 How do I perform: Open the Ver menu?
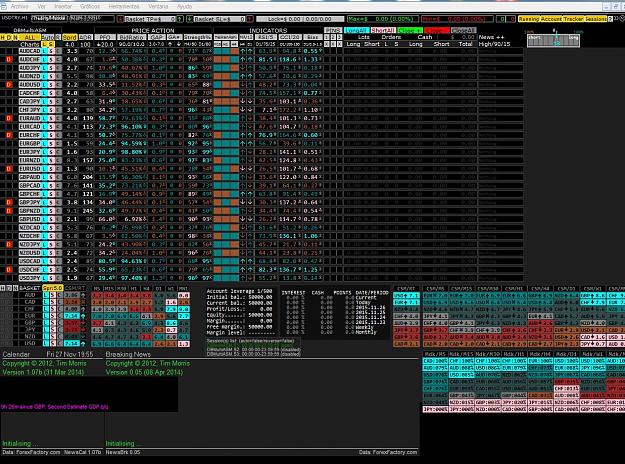point(41,6)
